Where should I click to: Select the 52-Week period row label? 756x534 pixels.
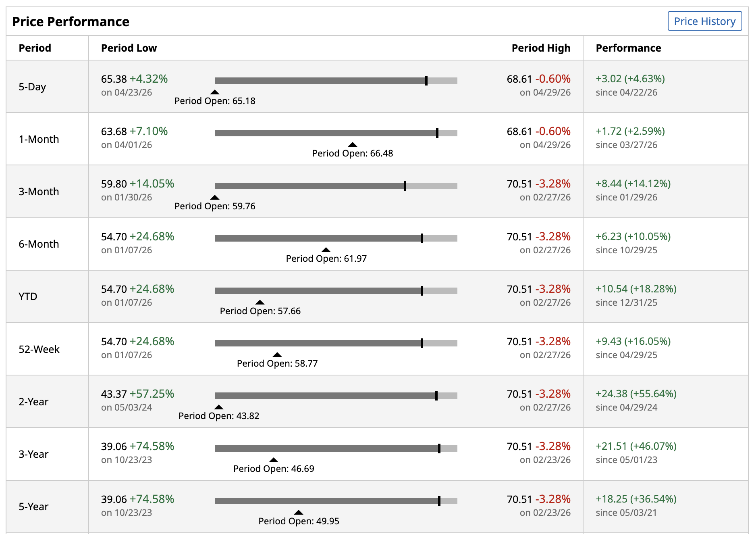[x=39, y=349]
